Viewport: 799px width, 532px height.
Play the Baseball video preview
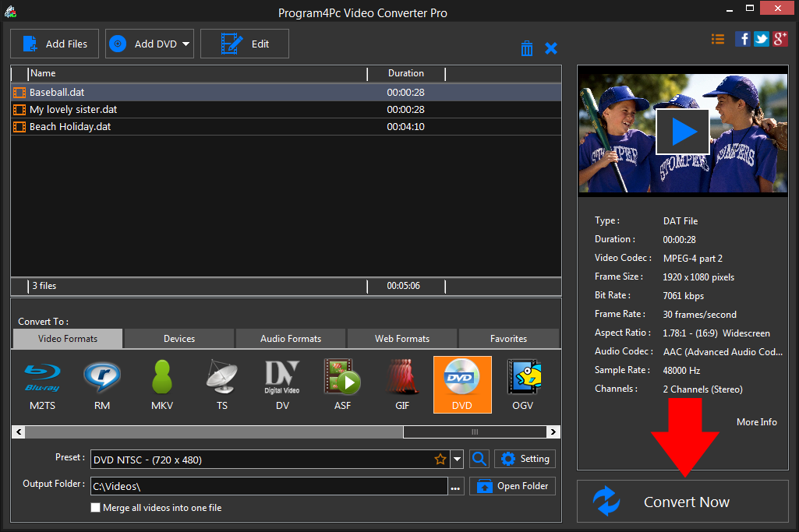point(682,132)
